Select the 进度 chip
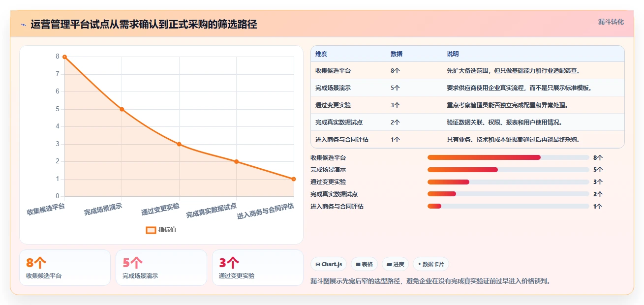 [395, 264]
